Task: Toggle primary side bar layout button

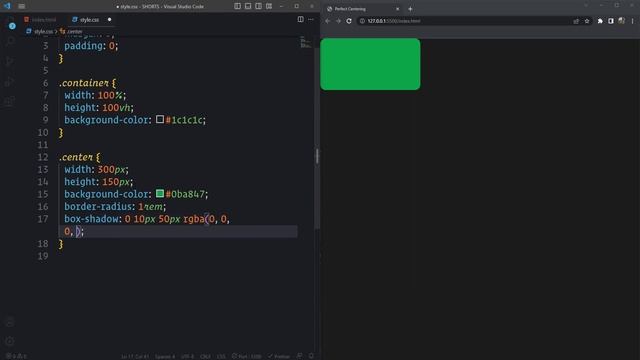Action: pos(237,6)
